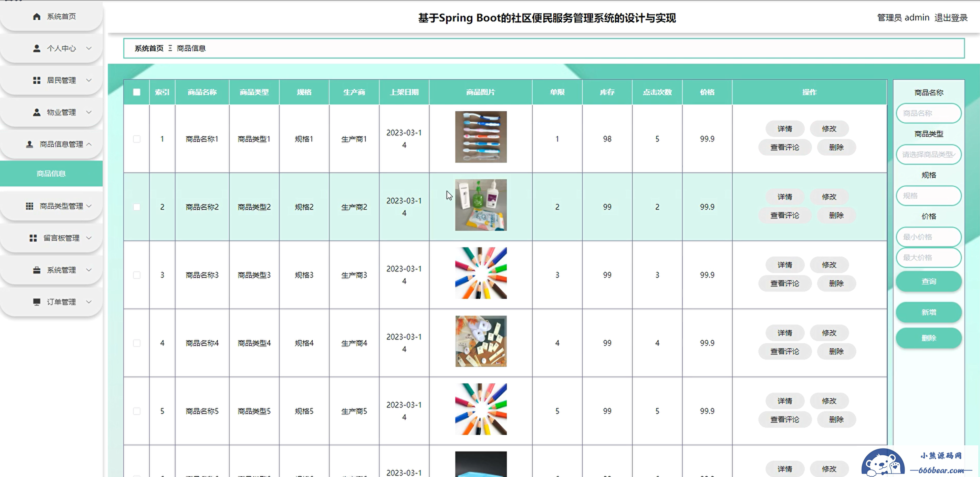The height and width of the screenshot is (477, 980).
Task: Click the 最大价格 input field
Action: click(929, 258)
